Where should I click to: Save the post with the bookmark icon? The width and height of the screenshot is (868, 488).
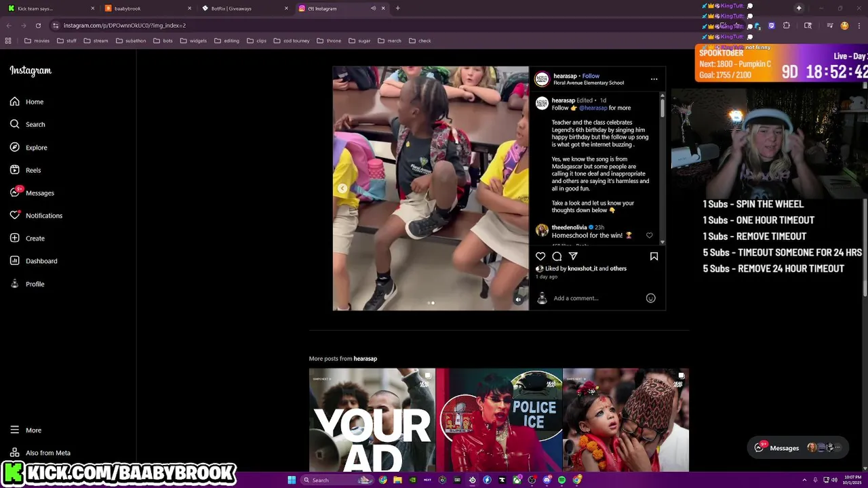pos(654,256)
